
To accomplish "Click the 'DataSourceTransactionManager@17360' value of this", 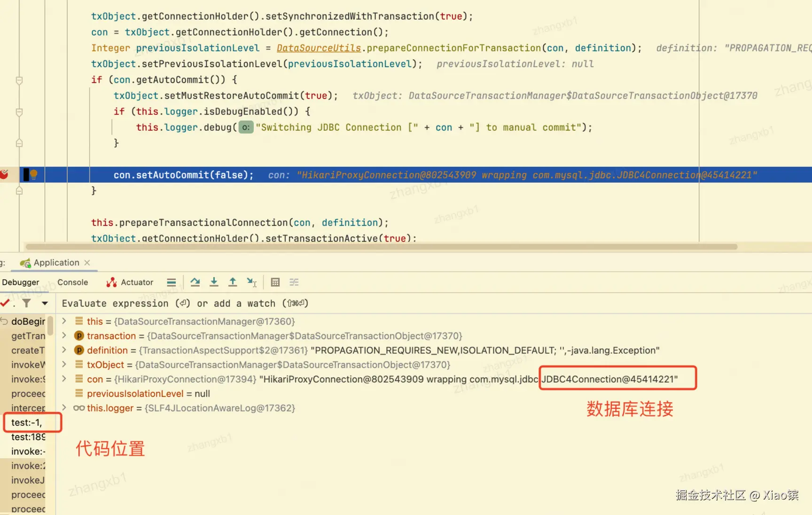I will (x=204, y=321).
